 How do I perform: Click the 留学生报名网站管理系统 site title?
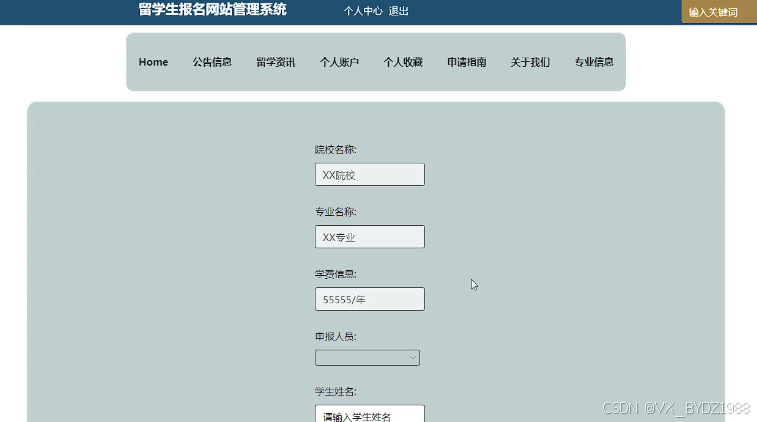point(212,9)
